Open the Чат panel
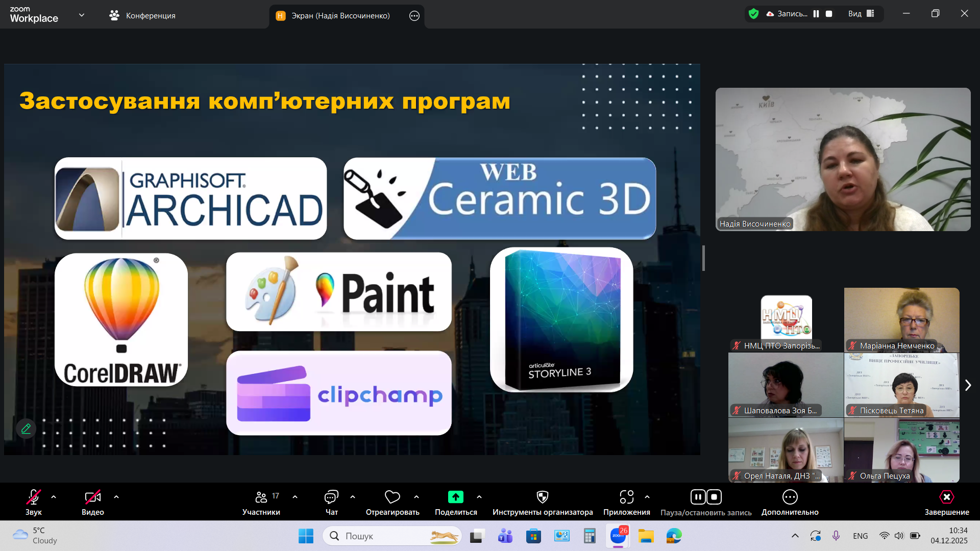 pos(331,503)
